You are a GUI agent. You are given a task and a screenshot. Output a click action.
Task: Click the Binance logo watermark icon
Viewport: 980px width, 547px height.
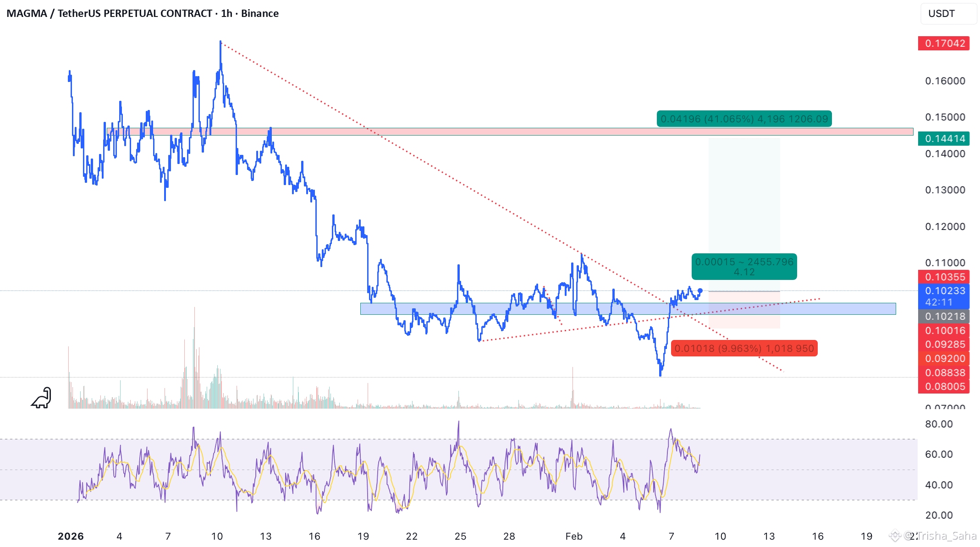click(x=895, y=535)
